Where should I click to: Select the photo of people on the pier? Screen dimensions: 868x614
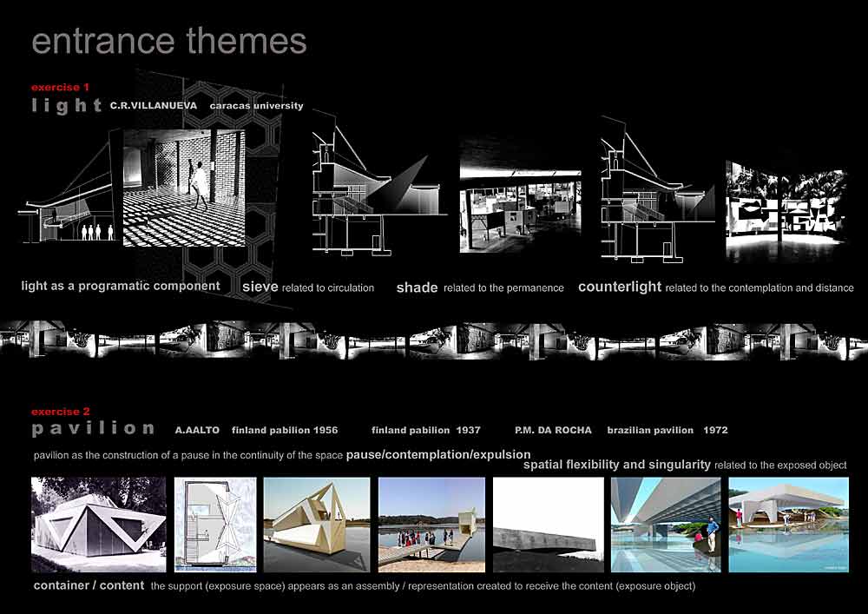(431, 525)
